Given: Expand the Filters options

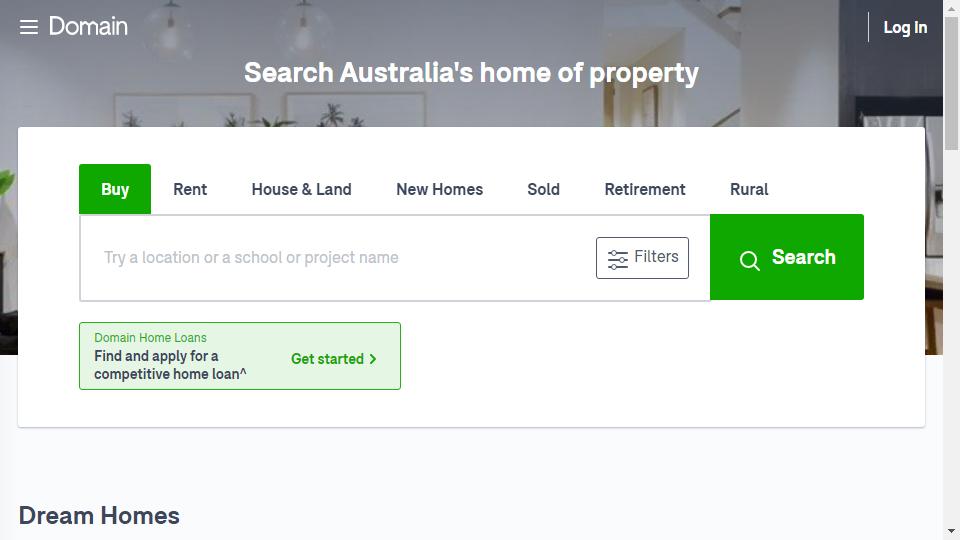Looking at the screenshot, I should [642, 258].
